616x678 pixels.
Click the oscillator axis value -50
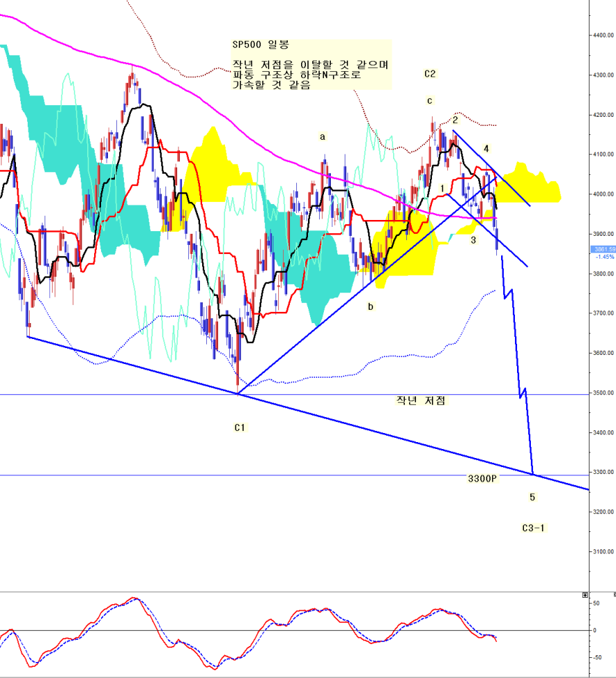[x=597, y=658]
